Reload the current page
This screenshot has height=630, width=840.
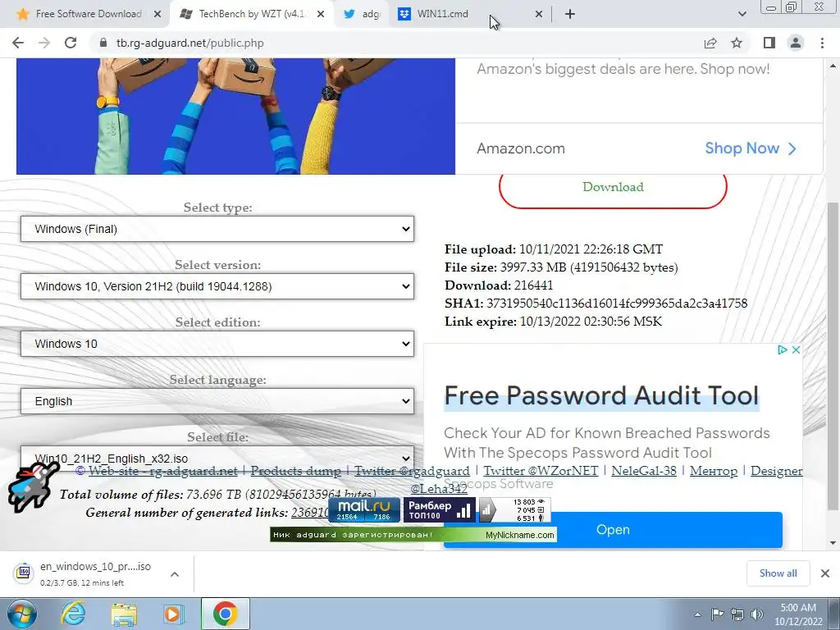pos(71,43)
